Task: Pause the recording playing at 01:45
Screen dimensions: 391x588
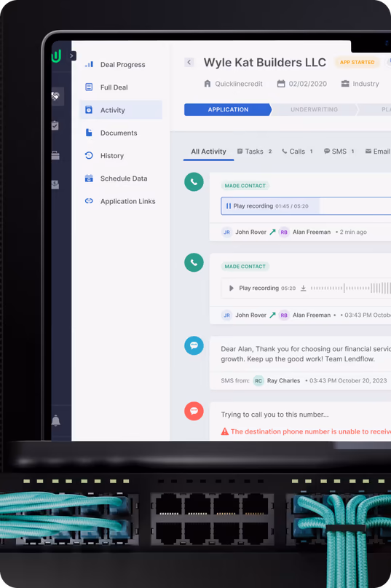Action: (229, 206)
